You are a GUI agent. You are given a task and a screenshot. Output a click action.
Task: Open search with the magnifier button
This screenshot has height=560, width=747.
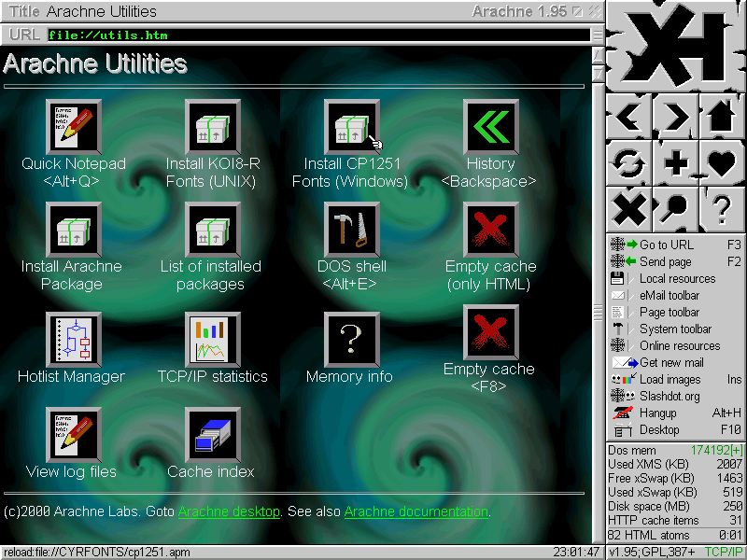click(x=675, y=209)
